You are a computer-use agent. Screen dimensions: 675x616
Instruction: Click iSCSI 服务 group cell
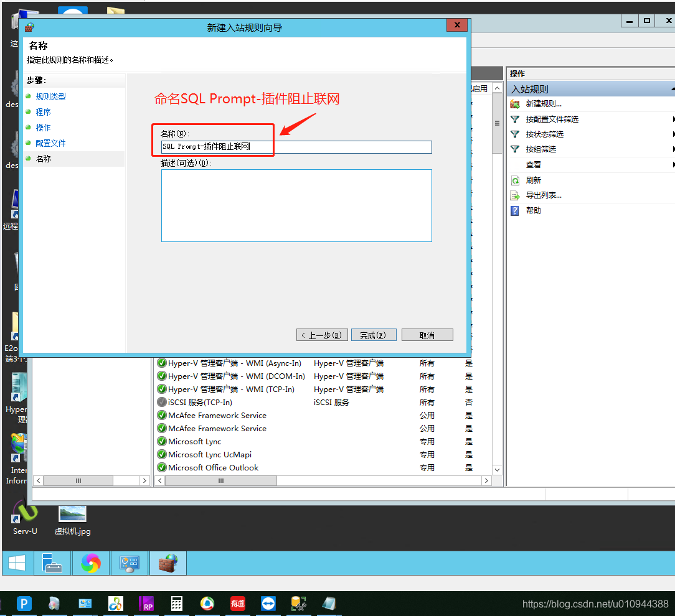click(331, 402)
